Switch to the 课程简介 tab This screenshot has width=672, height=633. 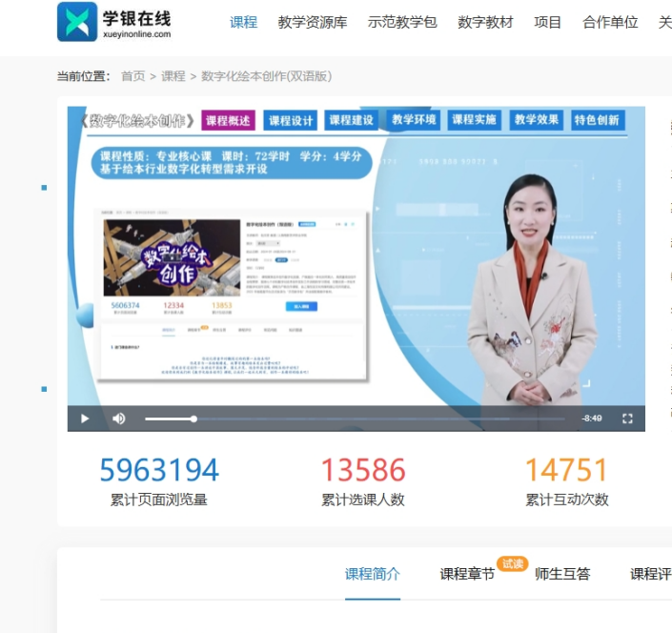[373, 574]
